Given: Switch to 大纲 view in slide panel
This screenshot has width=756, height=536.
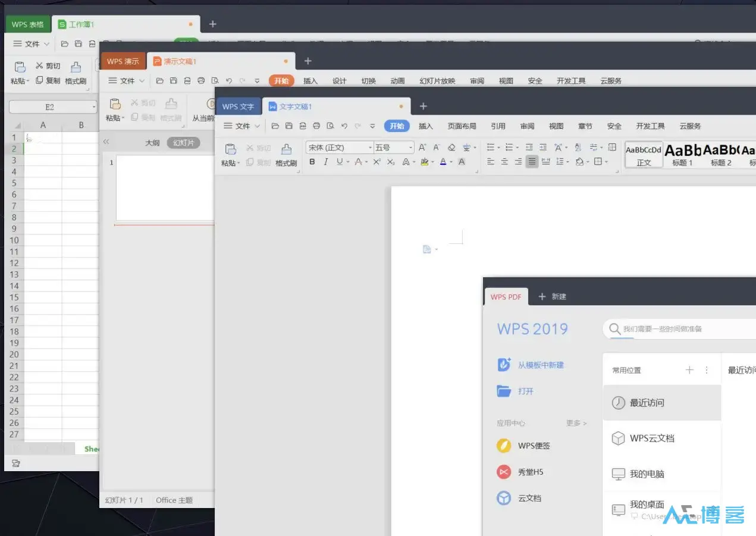Looking at the screenshot, I should tap(153, 143).
